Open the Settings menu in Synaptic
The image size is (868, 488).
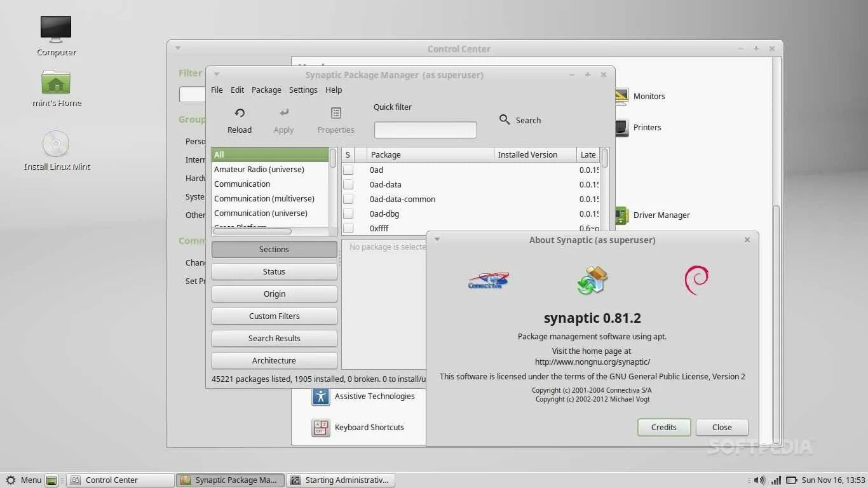tap(303, 90)
